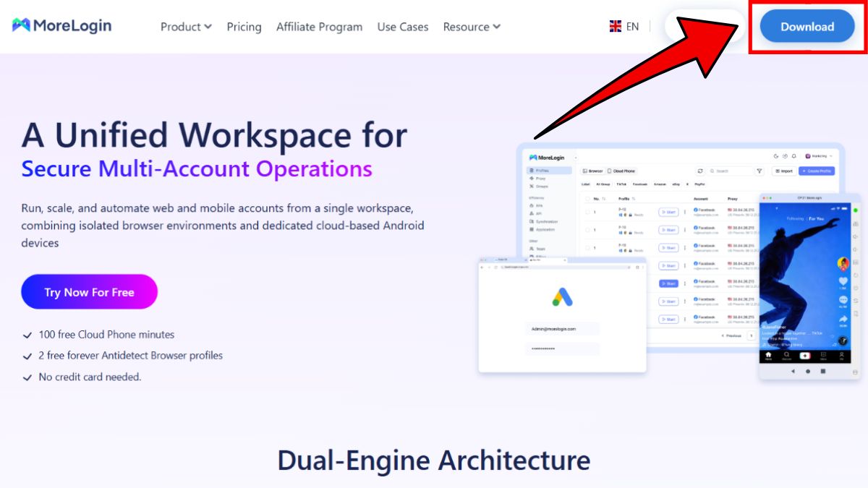Open the Marketing account dropdown in the mockup
Viewport: 868px width, 488px height.
(817, 156)
